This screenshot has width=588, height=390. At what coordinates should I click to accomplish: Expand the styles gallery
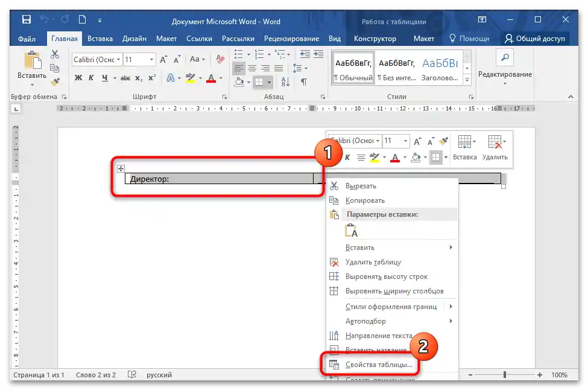pyautogui.click(x=467, y=79)
